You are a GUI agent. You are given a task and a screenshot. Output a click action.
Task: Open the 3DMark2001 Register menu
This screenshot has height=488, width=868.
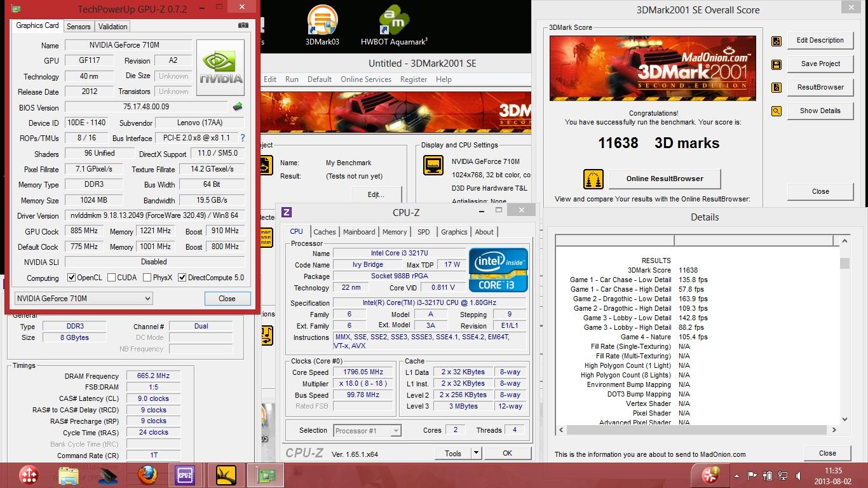coord(414,79)
